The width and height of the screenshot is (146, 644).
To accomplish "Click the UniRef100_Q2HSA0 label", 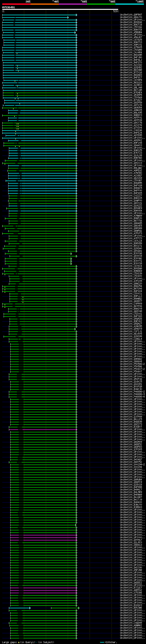I will pyautogui.click(x=131, y=249).
